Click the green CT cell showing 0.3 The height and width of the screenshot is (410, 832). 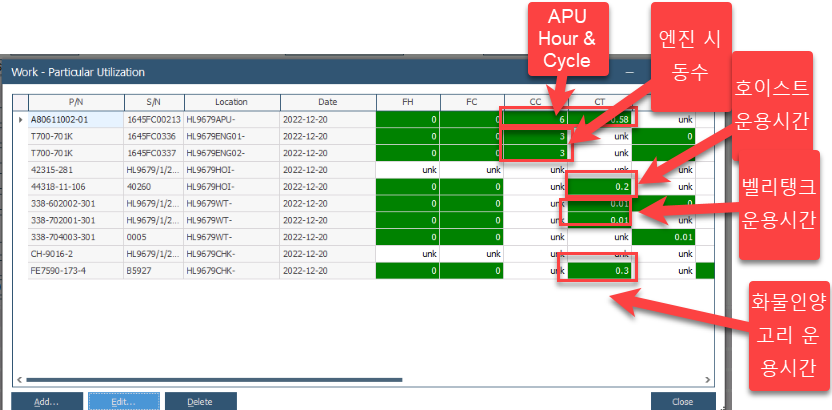(x=600, y=270)
